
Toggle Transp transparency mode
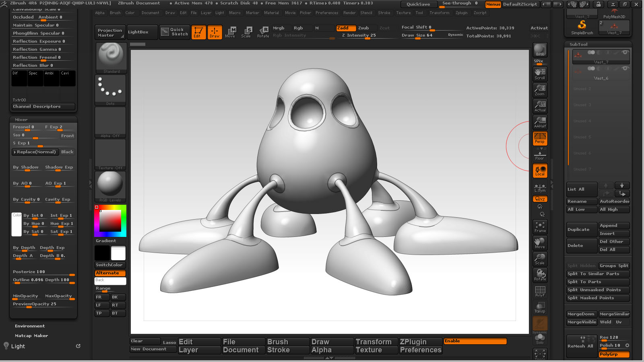click(x=540, y=307)
